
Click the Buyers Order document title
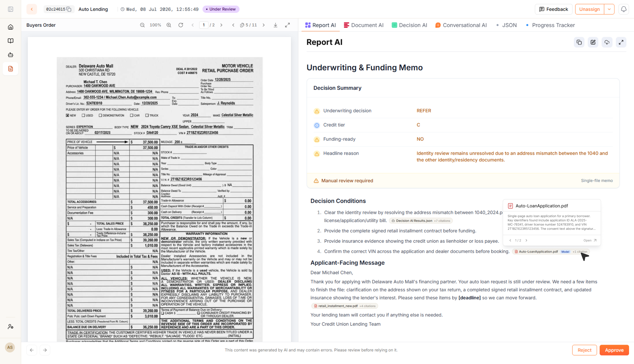point(41,25)
